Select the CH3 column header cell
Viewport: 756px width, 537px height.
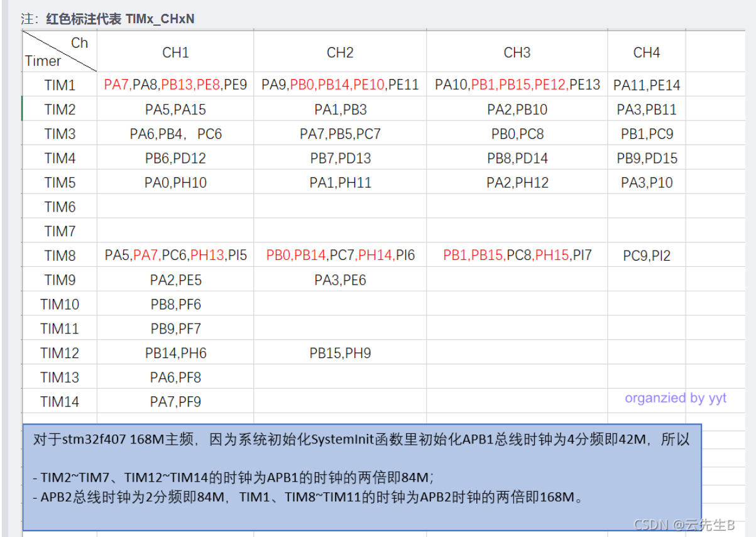point(517,52)
